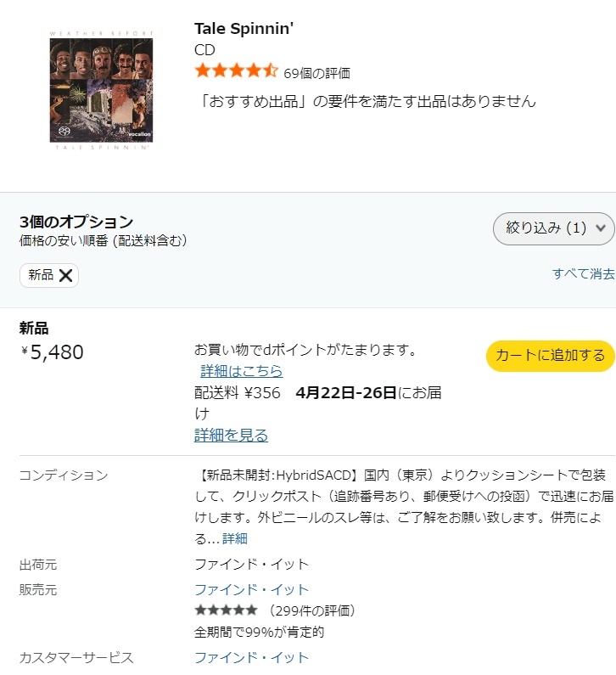Click the 3個のオプション heading

tap(76, 222)
